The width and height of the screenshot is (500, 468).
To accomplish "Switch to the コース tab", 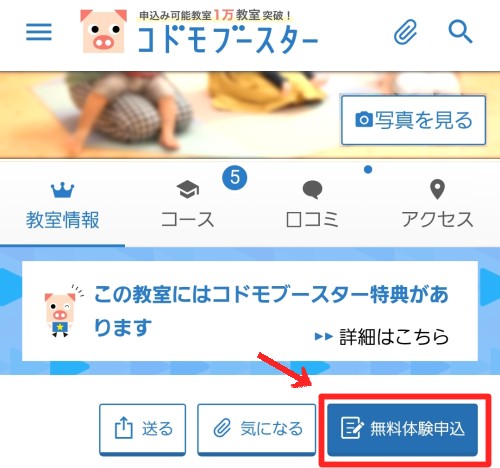I will coord(188,205).
